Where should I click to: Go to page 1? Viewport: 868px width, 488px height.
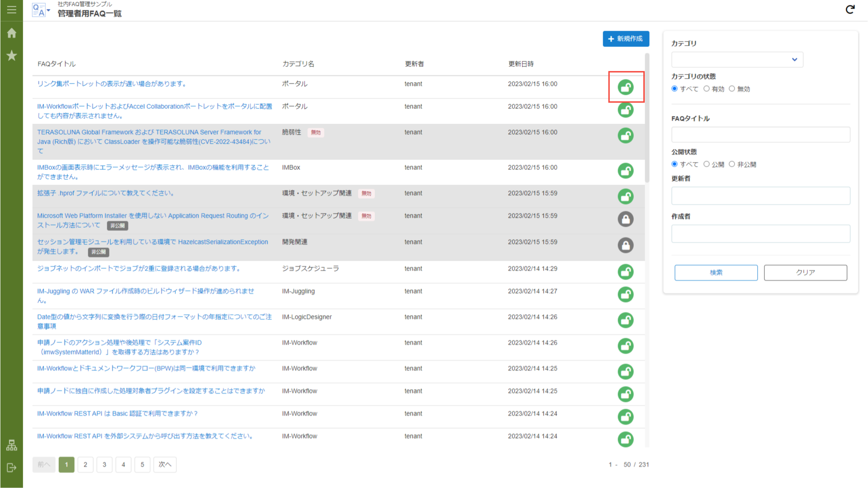click(x=66, y=465)
